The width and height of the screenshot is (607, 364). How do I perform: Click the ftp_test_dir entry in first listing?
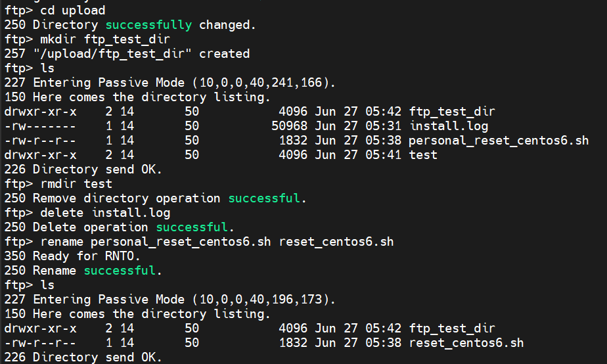click(x=452, y=112)
